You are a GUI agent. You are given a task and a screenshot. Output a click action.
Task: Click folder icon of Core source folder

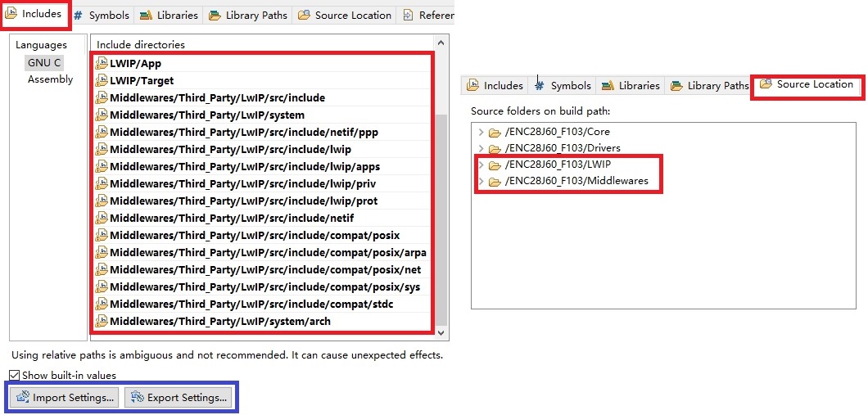click(x=495, y=133)
